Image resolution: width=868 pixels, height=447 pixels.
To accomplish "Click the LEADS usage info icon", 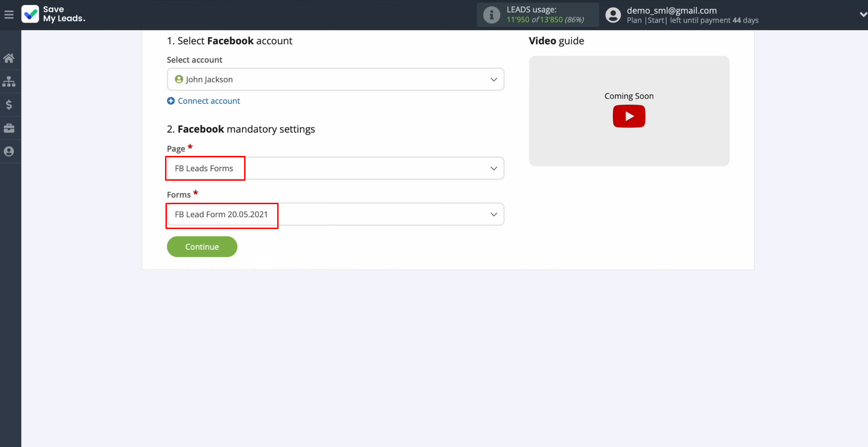I will click(491, 15).
